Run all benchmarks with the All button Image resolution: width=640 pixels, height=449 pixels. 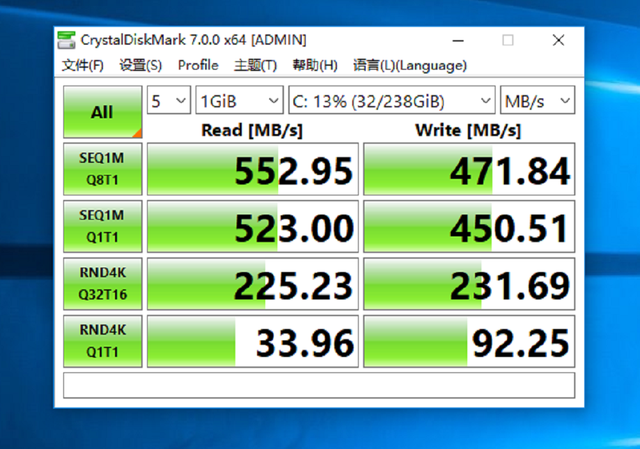(x=102, y=112)
